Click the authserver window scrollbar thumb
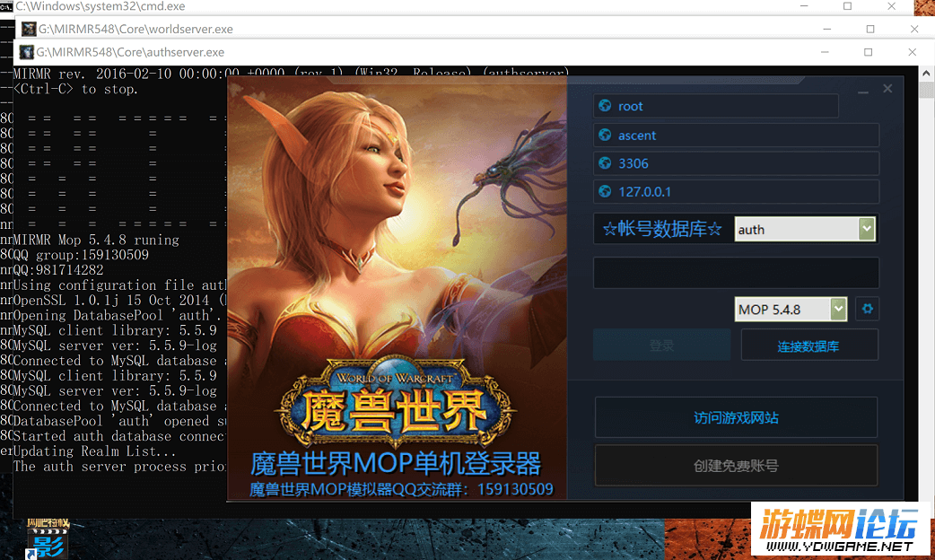 (926, 90)
